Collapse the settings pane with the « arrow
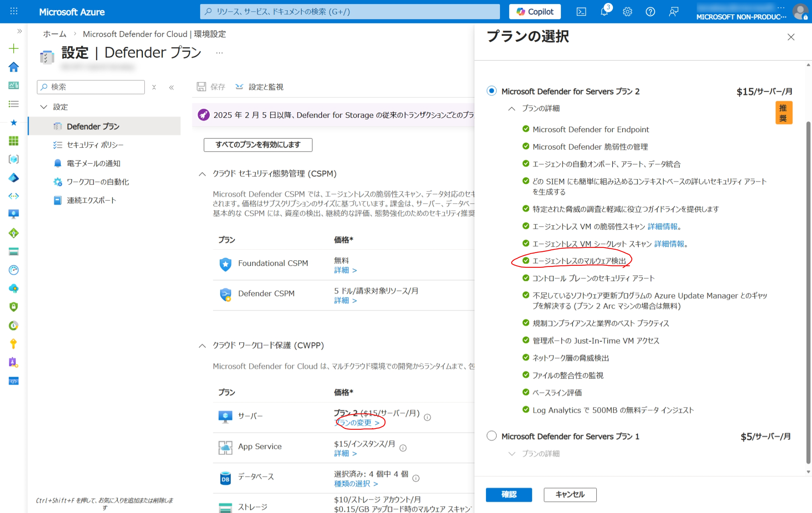The image size is (812, 513). 172,87
